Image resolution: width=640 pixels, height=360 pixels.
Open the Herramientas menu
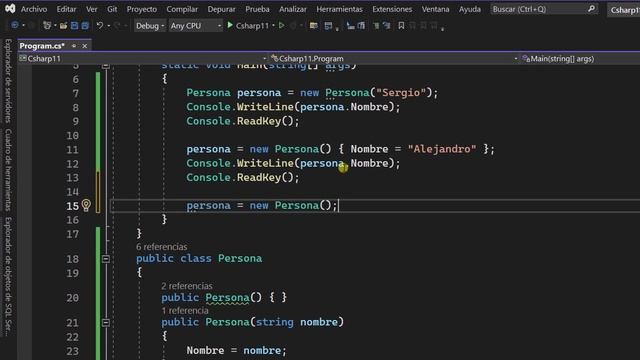point(339,9)
